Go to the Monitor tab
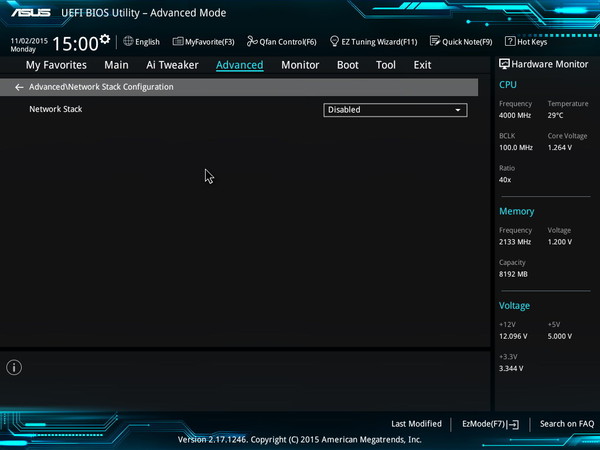The height and width of the screenshot is (450, 600). tap(300, 65)
